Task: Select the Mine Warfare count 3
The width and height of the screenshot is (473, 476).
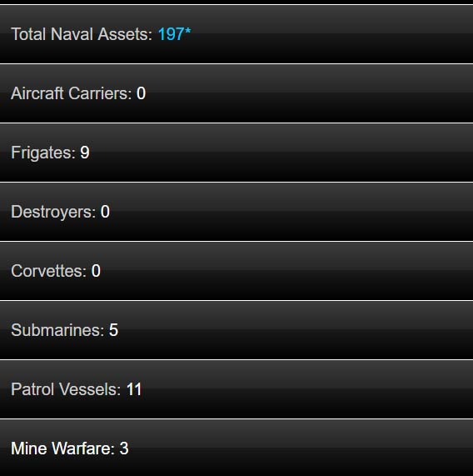Action: [x=124, y=448]
